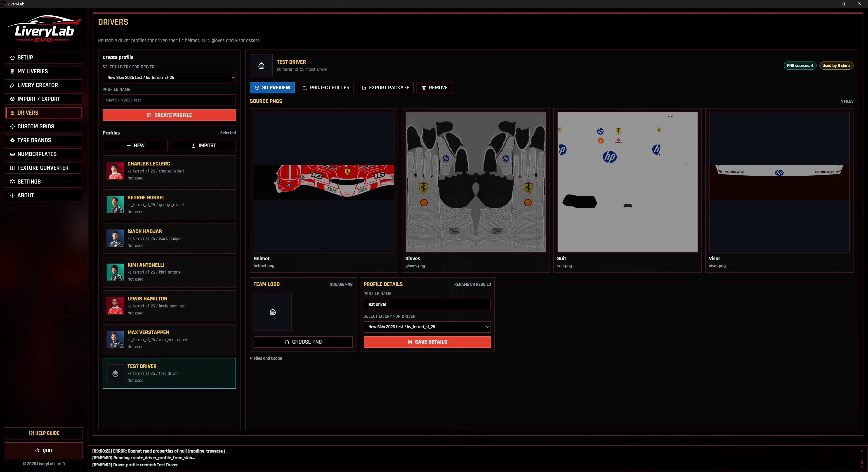The height and width of the screenshot is (472, 868).
Task: Switch to Import / Export page
Action: tap(43, 99)
